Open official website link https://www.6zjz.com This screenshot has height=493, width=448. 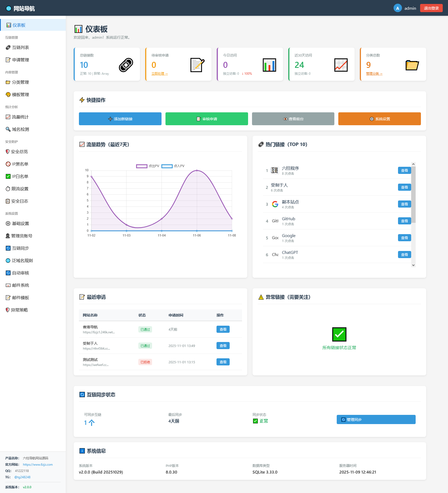(37, 464)
